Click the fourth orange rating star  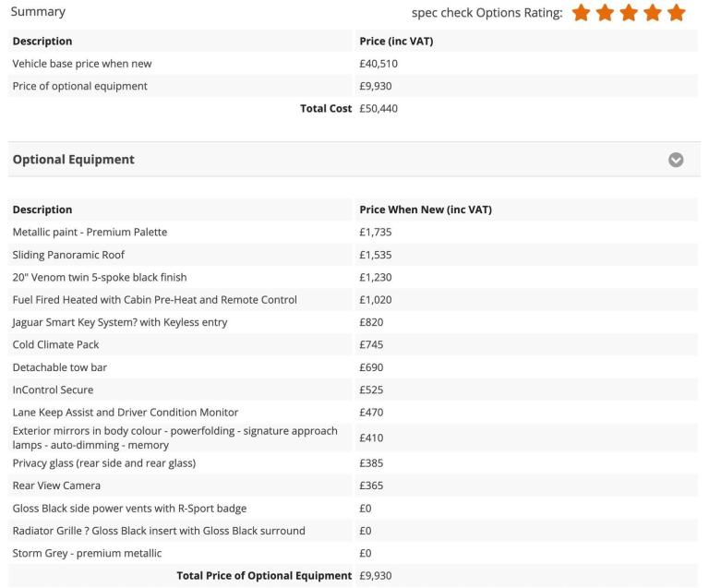(x=653, y=13)
